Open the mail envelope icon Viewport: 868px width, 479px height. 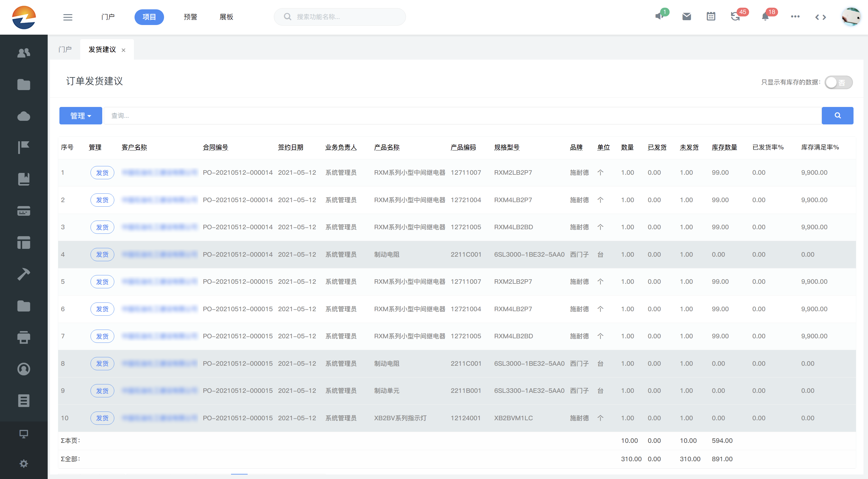[686, 17]
